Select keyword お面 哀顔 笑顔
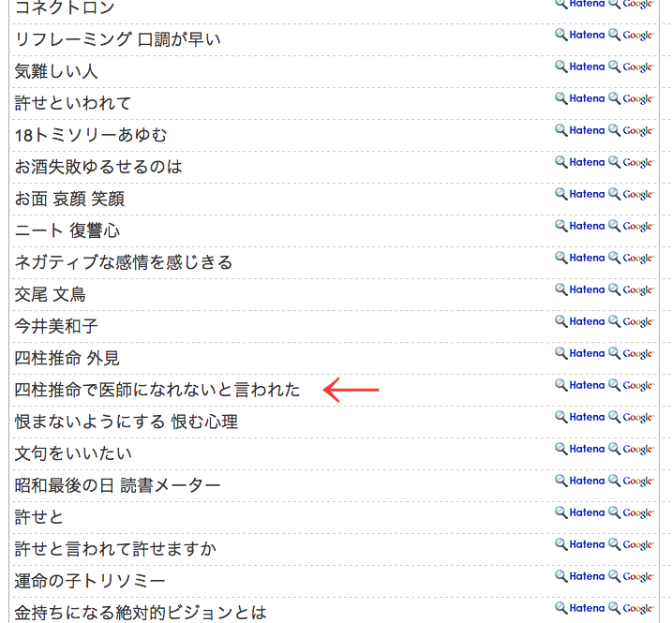Viewport: 672px width, 623px height. coord(69,199)
